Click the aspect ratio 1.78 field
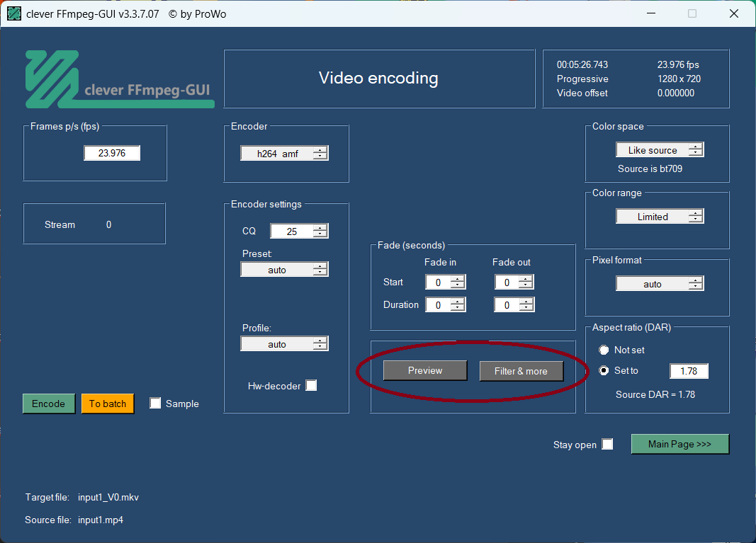This screenshot has width=756, height=543. [689, 371]
